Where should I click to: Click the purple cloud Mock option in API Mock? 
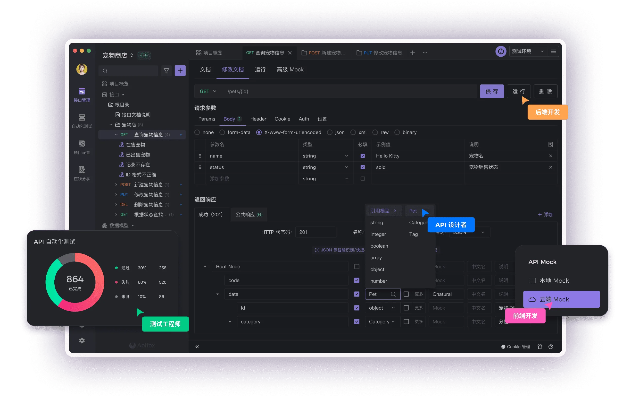(x=562, y=299)
